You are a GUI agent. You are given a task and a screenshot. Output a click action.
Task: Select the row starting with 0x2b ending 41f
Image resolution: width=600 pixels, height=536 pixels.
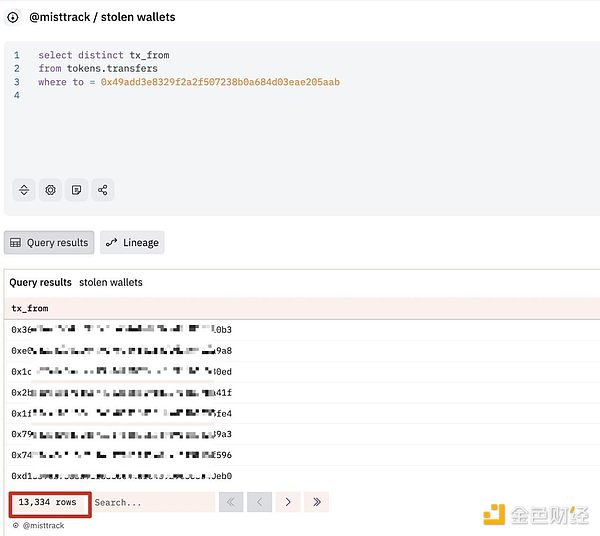302,393
